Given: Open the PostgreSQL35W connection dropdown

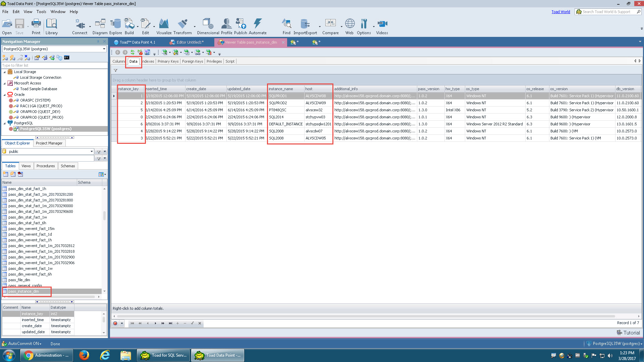Looking at the screenshot, I should click(x=104, y=49).
